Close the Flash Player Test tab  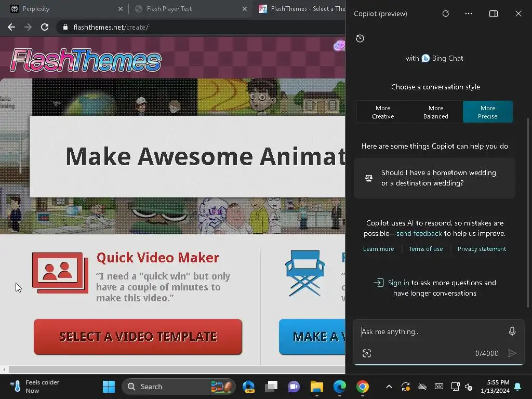tap(245, 9)
